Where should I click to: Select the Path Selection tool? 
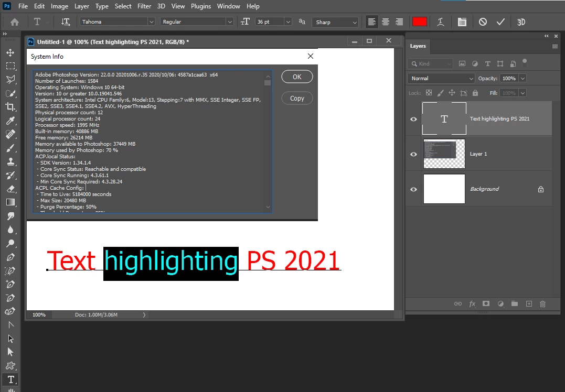coord(10,339)
